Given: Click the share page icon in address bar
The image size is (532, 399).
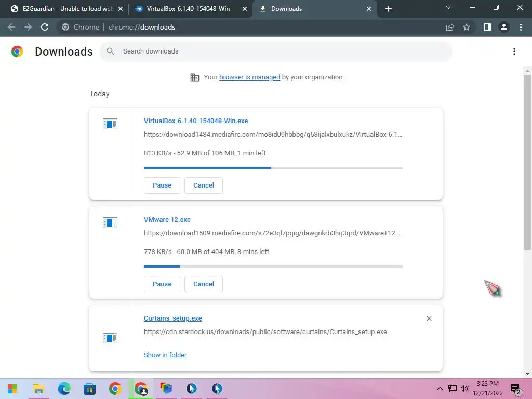Looking at the screenshot, I should point(450,27).
